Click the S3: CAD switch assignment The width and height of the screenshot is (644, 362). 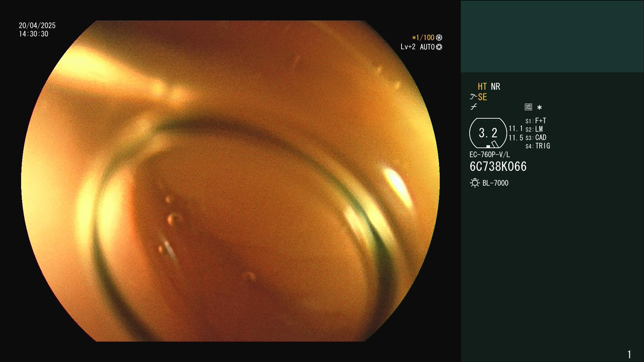[x=536, y=138]
